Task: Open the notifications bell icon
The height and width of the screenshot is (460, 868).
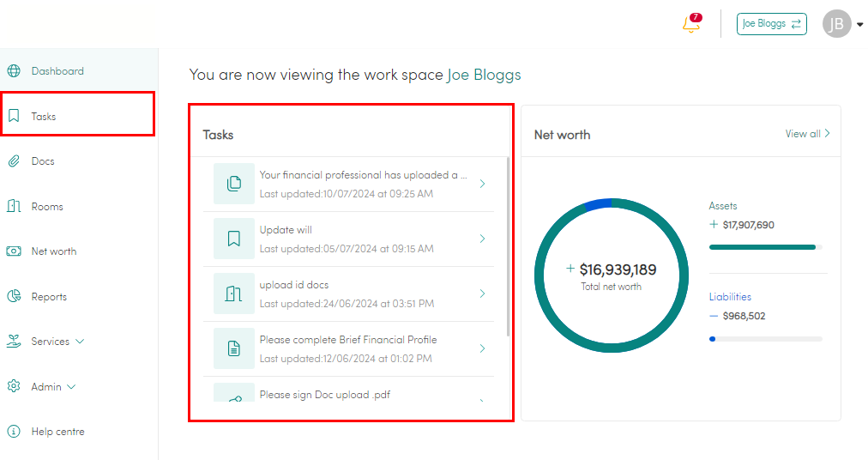Action: (x=690, y=24)
